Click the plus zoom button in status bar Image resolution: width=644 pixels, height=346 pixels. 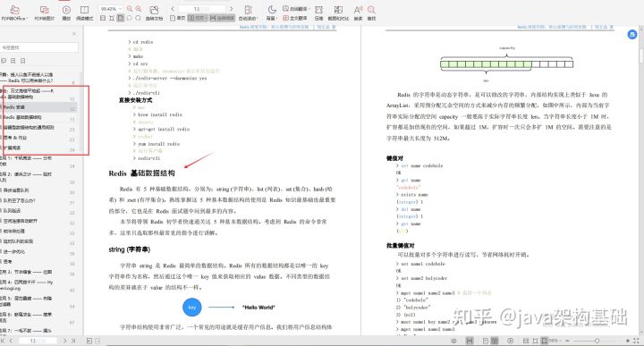point(628,341)
